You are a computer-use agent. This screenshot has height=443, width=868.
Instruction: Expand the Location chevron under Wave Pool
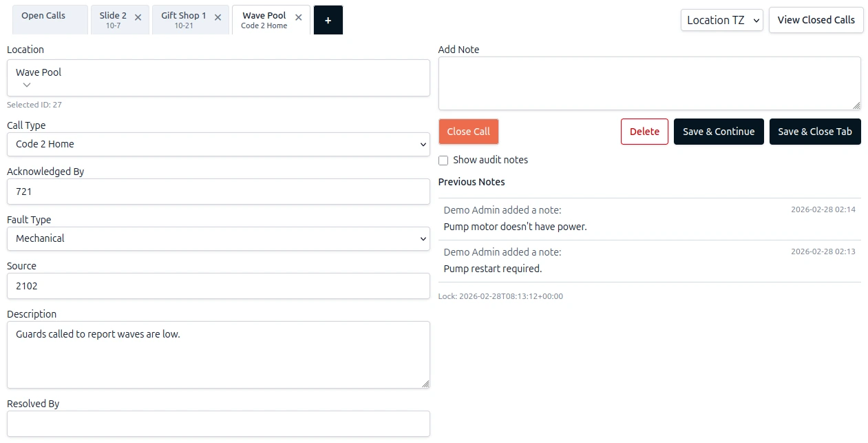pos(27,85)
